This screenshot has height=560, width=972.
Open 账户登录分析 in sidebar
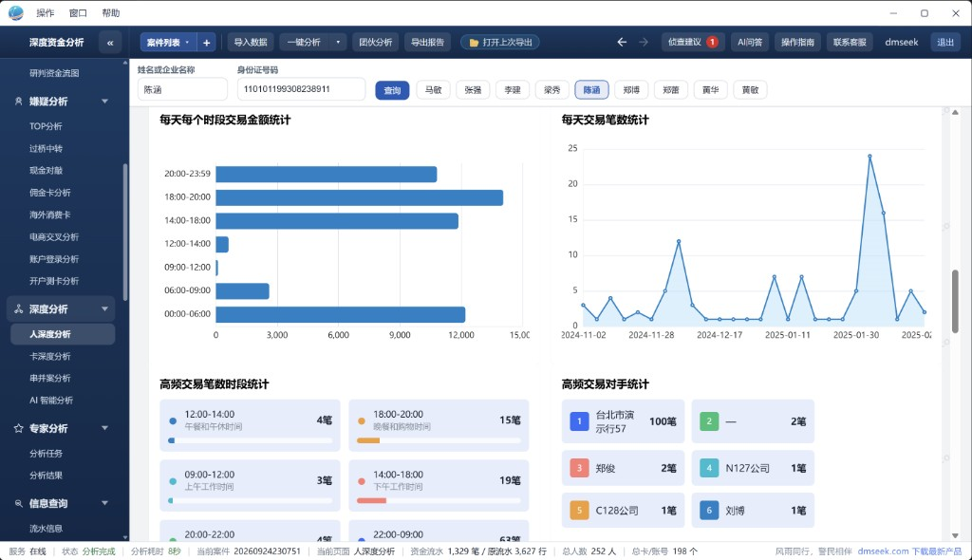[54, 259]
